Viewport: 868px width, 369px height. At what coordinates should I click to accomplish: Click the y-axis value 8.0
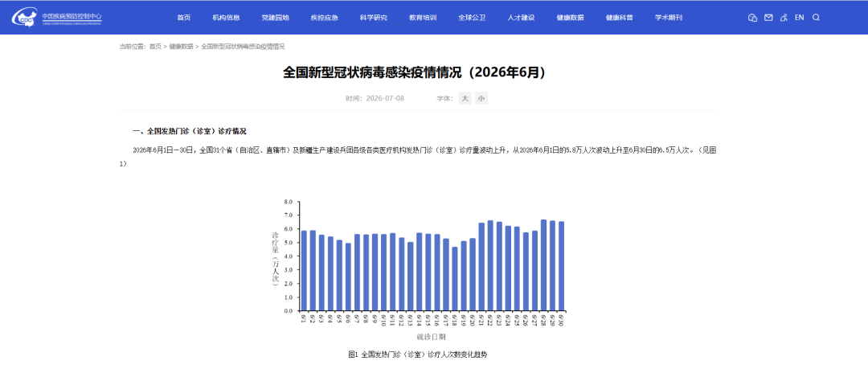(288, 202)
